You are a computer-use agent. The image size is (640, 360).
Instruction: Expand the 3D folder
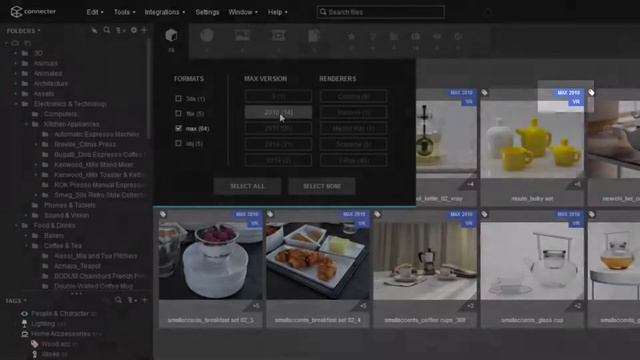[16, 53]
